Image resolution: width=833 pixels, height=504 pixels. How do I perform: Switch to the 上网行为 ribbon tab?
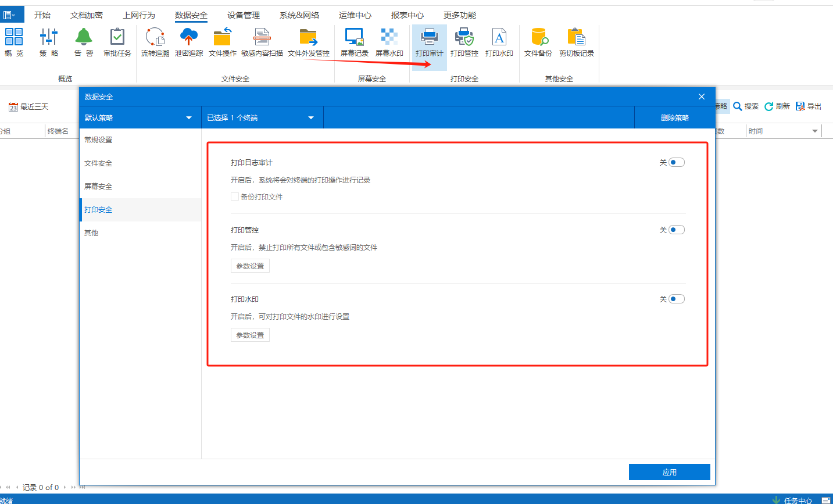pyautogui.click(x=139, y=15)
